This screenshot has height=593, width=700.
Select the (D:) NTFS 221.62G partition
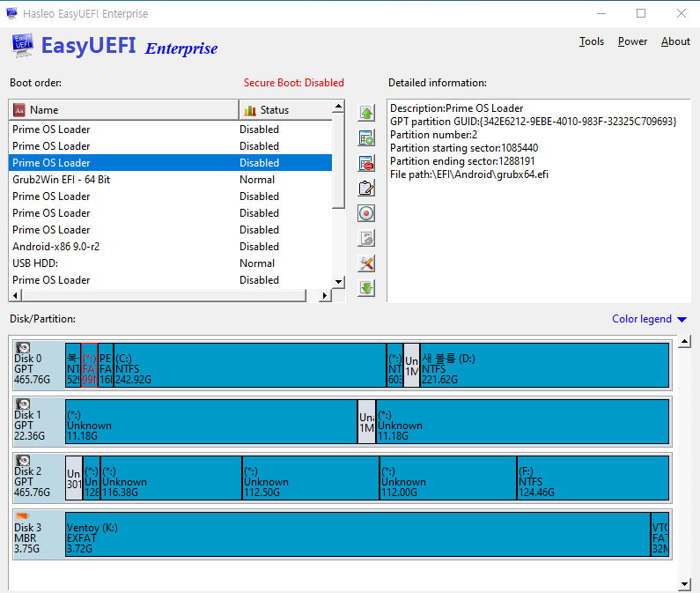545,365
